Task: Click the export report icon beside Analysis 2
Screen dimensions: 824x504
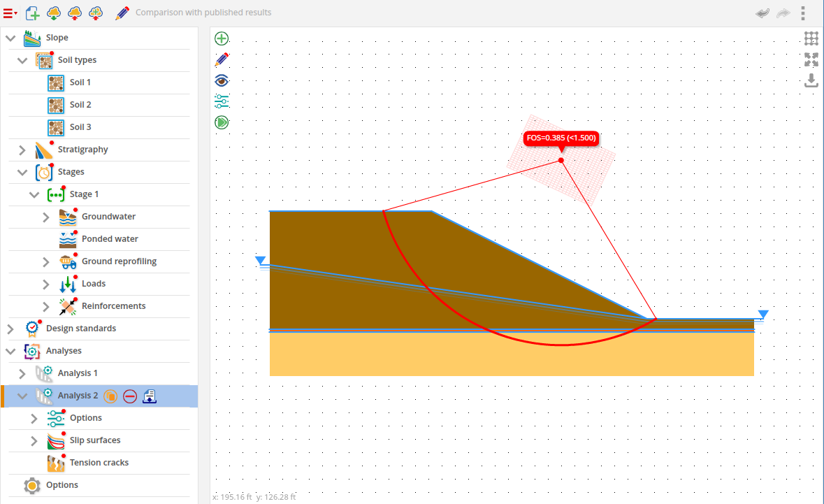Action: click(x=150, y=396)
